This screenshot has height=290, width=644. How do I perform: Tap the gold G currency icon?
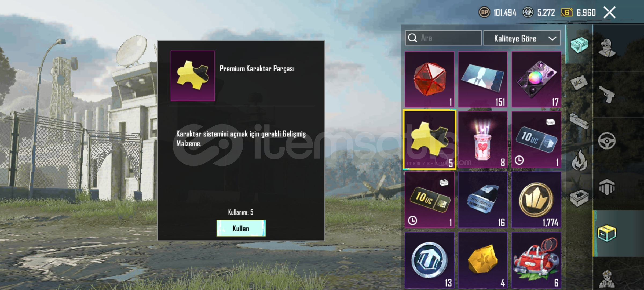tap(567, 12)
